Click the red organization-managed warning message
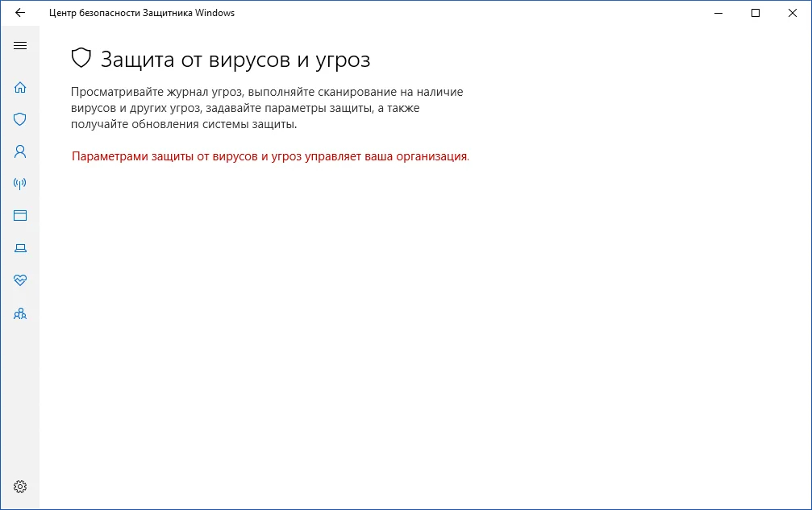Image resolution: width=812 pixels, height=510 pixels. [270, 156]
